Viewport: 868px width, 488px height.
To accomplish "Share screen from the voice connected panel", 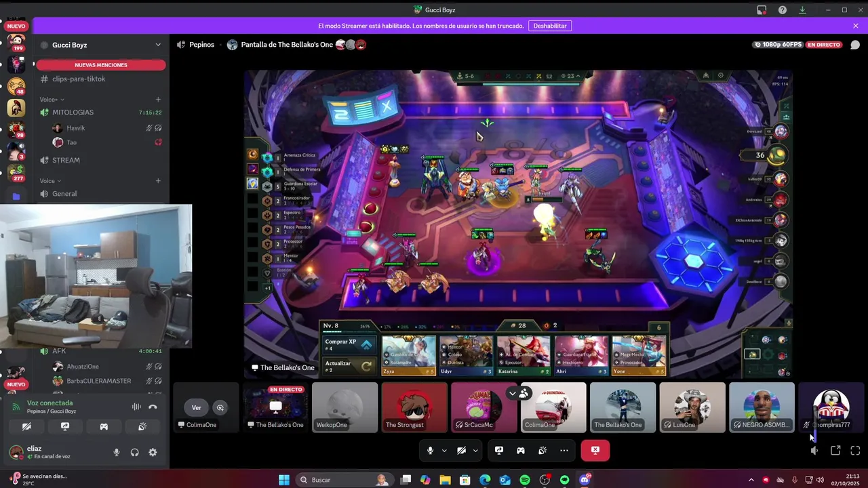I will pos(65,426).
